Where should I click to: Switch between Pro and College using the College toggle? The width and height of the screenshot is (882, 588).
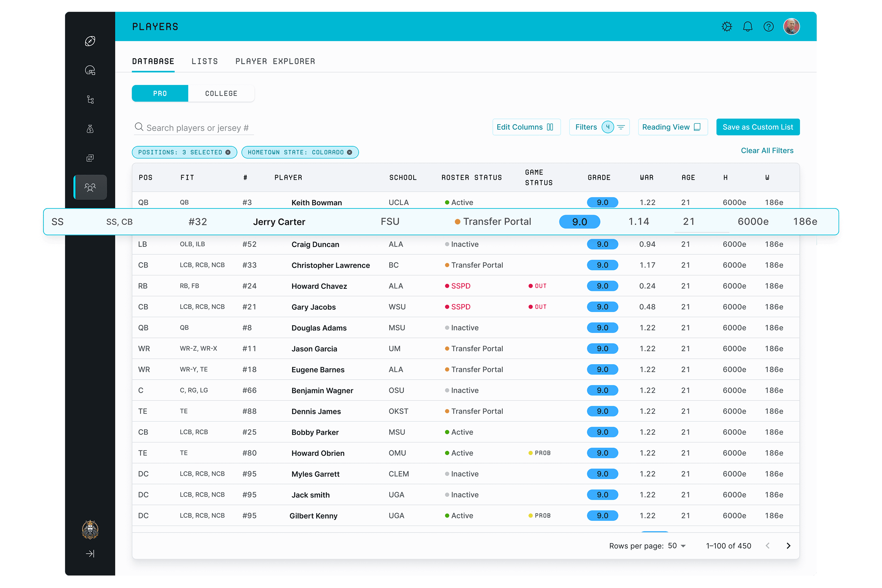point(221,93)
